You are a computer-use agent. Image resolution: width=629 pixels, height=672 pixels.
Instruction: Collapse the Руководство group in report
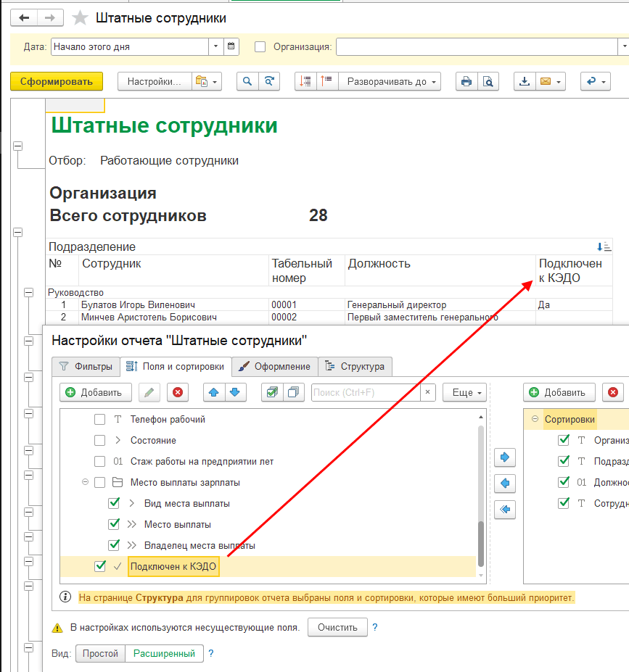pos(29,292)
